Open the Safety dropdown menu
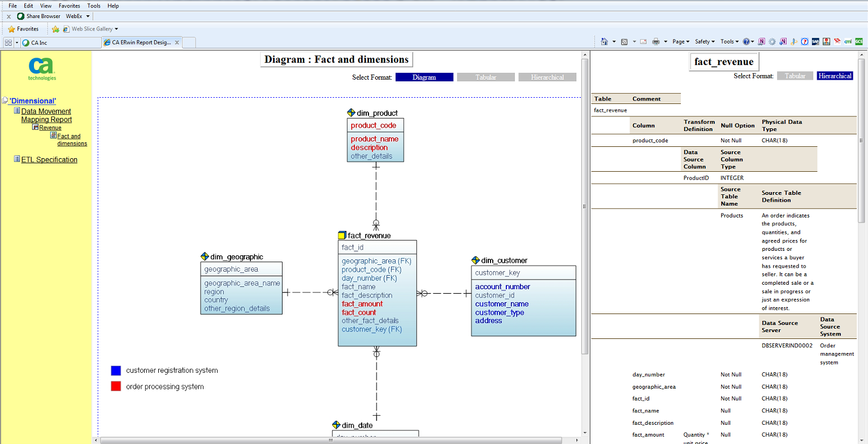The height and width of the screenshot is (444, 868). [x=704, y=41]
